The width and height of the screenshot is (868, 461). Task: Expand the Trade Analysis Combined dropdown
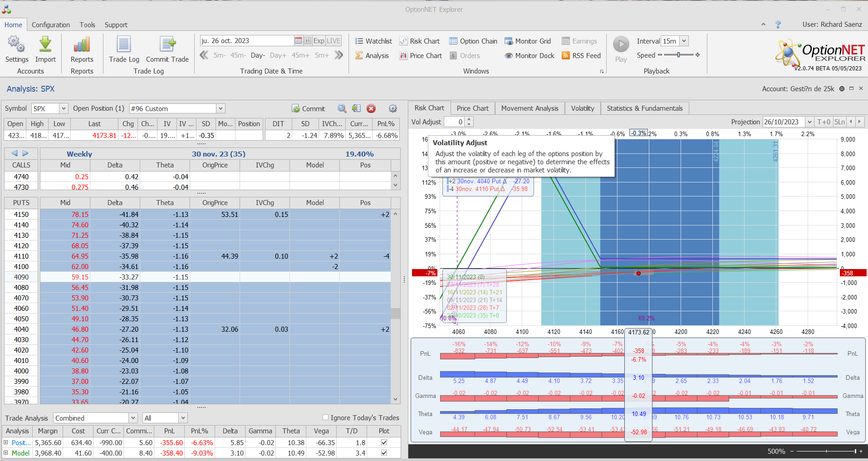[133, 418]
